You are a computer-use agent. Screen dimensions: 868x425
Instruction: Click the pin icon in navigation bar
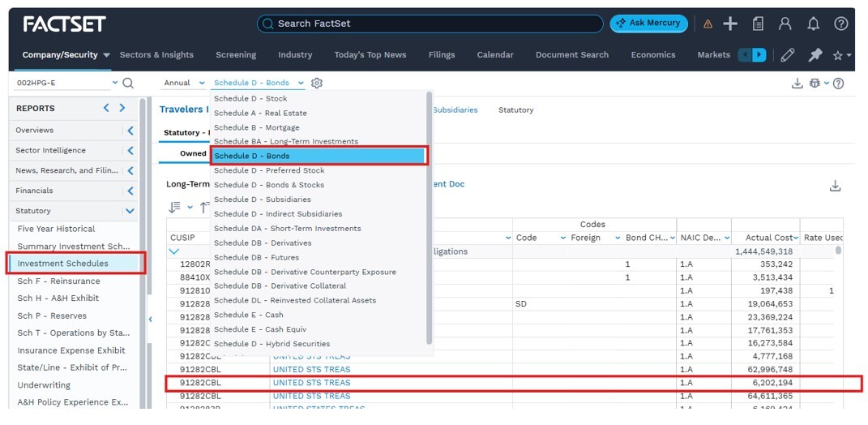coord(815,55)
